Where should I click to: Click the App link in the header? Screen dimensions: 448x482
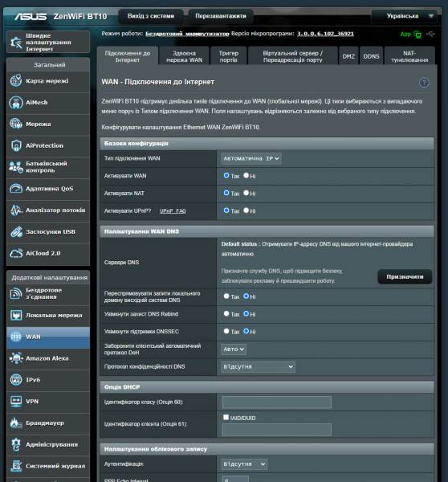(405, 34)
